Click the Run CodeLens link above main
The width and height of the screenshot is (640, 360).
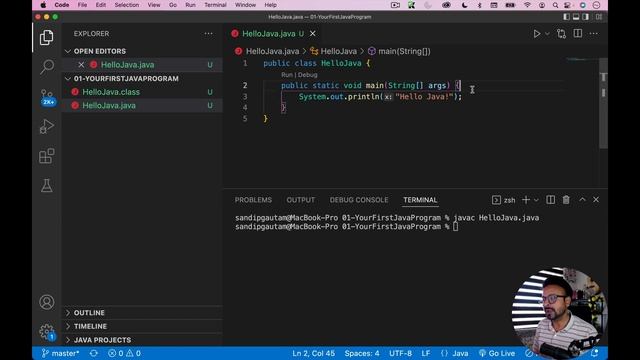point(287,75)
